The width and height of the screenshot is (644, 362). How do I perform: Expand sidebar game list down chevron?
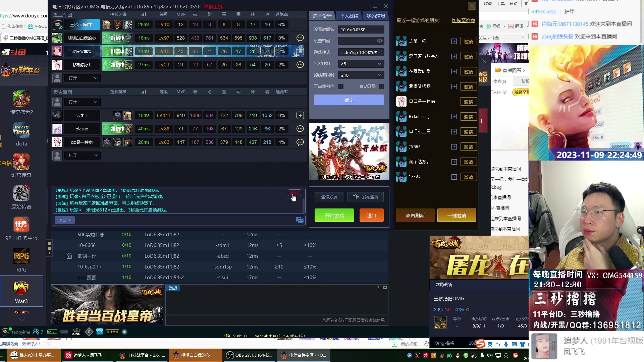(21, 319)
